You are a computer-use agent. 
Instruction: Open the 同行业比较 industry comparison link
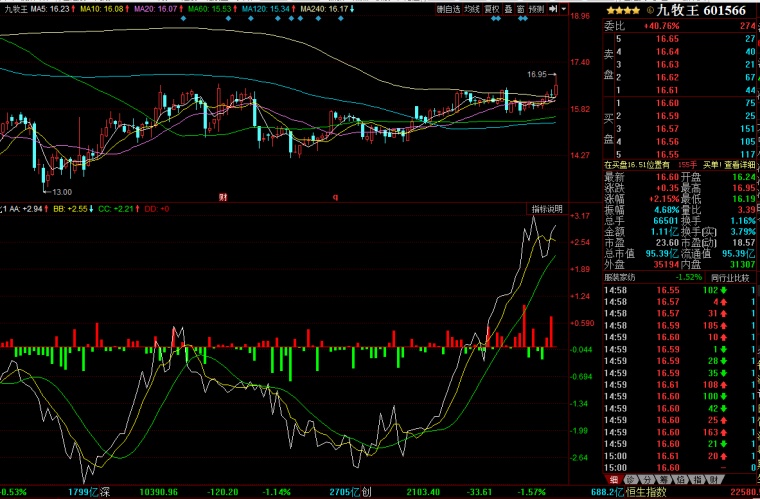click(729, 278)
